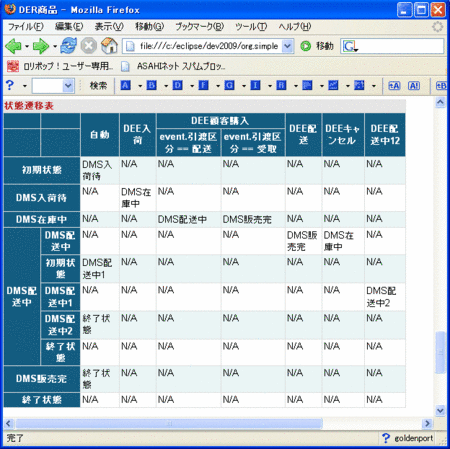450x449 pixels.
Task: Click the vertical scrollbar thumb
Action: pos(440,352)
